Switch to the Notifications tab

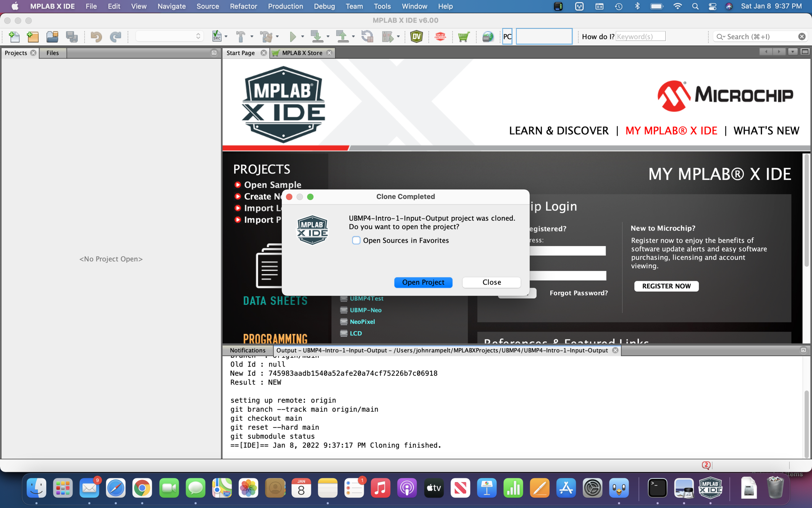point(247,350)
